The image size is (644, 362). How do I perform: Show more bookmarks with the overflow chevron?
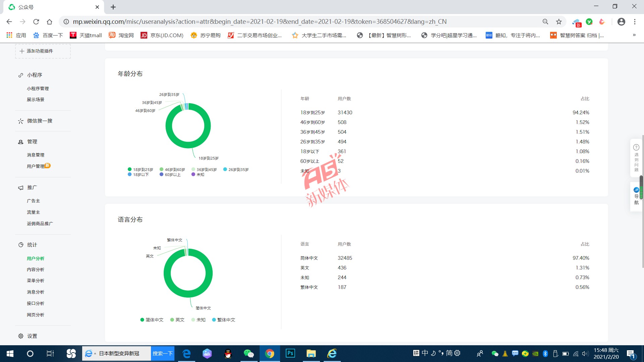(634, 35)
